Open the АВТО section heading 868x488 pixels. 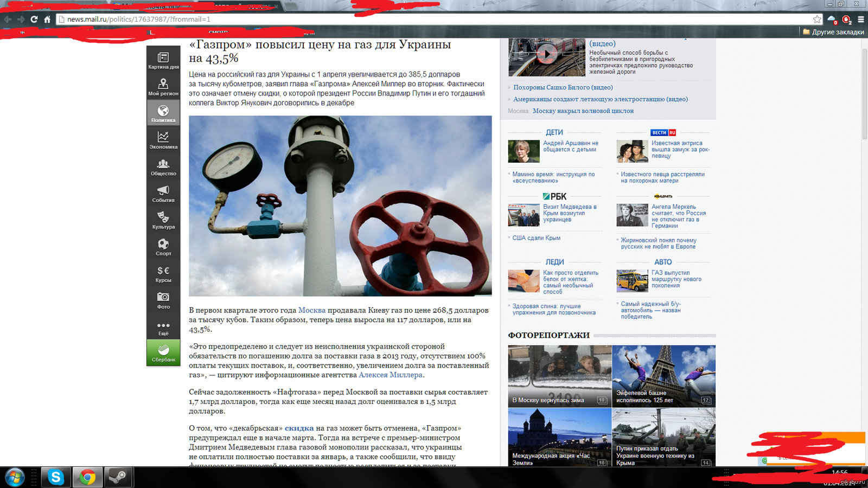point(663,262)
